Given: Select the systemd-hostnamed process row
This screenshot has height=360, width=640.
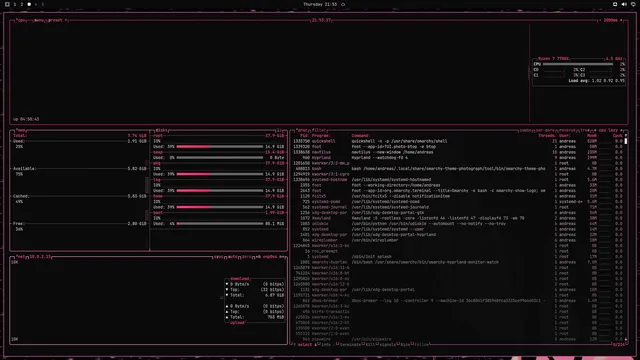Looking at the screenshot, I should [458, 180].
